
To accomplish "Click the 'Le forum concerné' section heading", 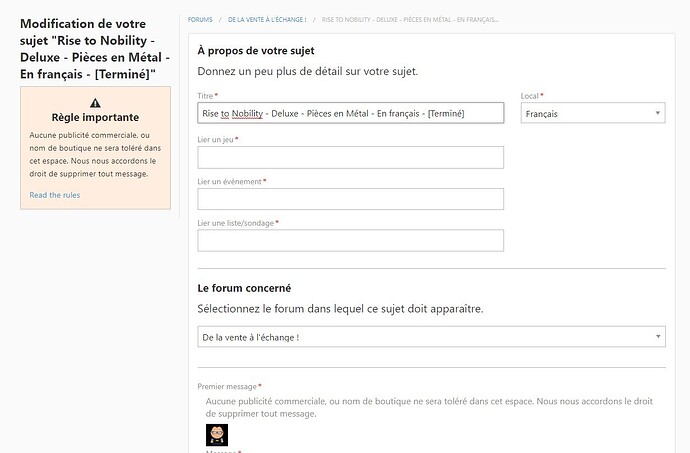I will point(244,288).
